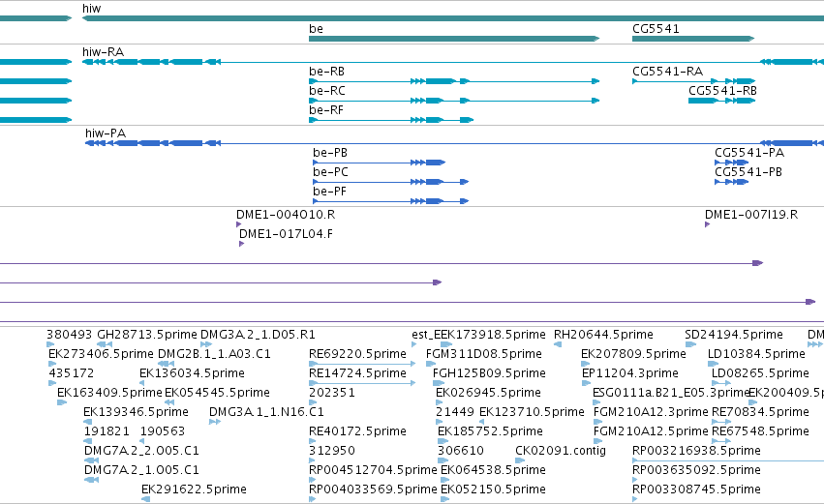Select RE40172.5prime EST

coord(313,441)
